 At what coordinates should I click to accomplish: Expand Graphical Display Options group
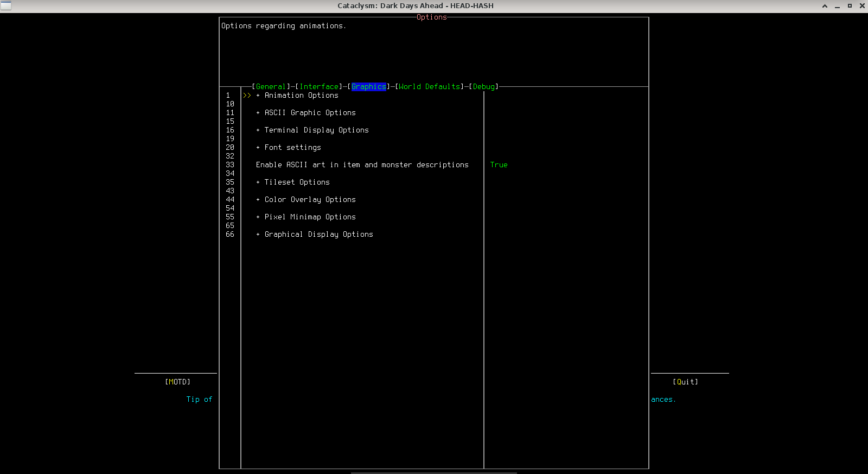(318, 235)
